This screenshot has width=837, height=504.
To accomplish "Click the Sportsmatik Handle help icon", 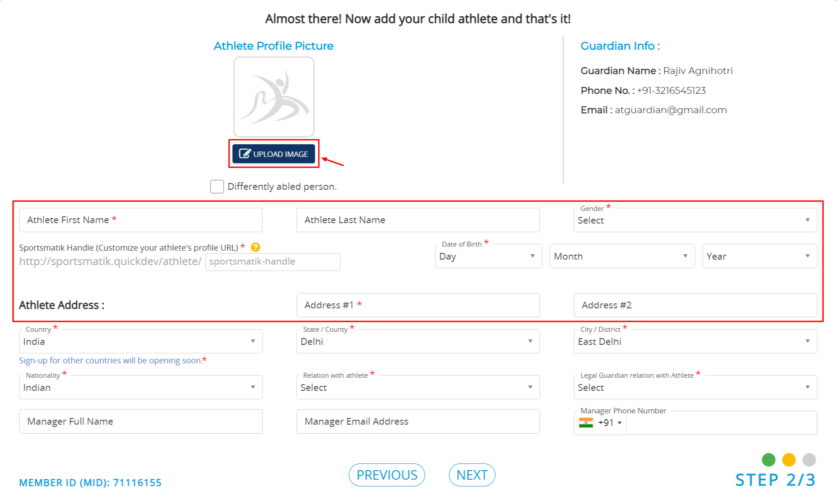I will (x=255, y=247).
